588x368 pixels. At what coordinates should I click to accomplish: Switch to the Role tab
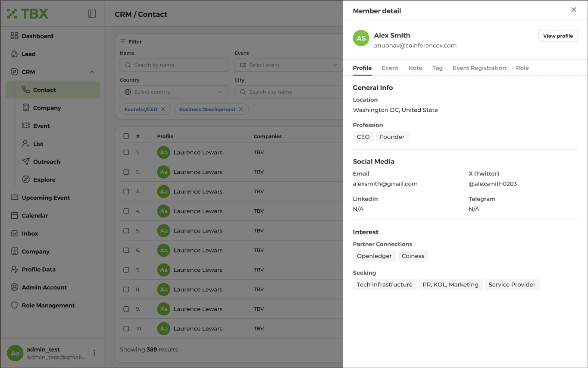click(x=522, y=68)
